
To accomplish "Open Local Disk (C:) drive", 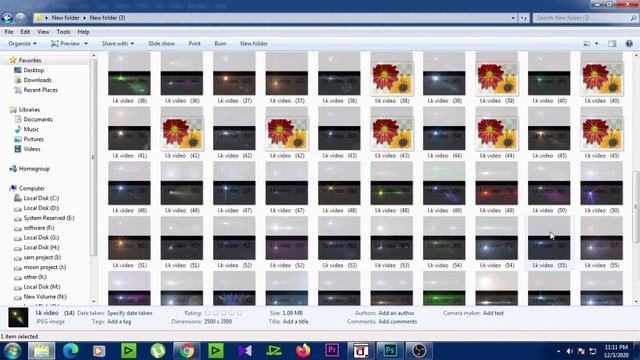I will pyautogui.click(x=41, y=198).
